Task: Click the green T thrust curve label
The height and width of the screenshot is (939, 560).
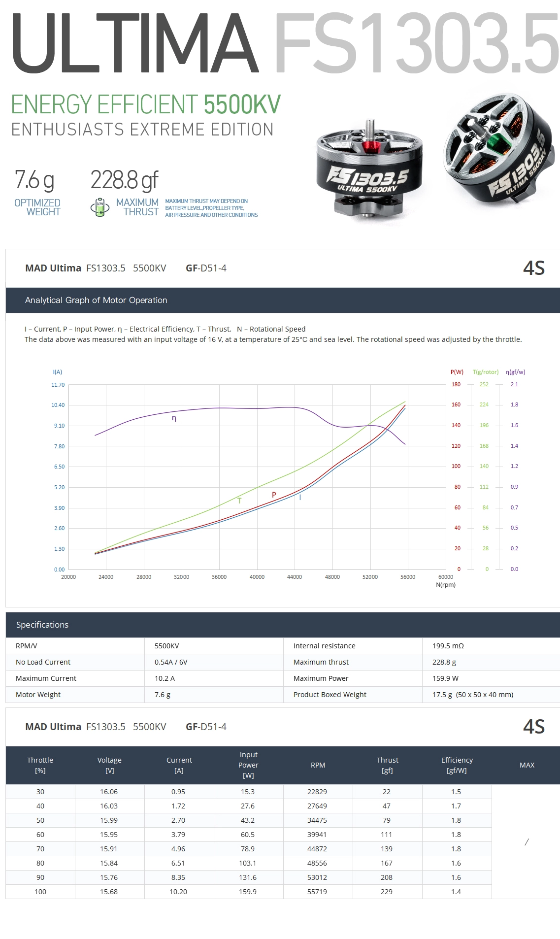Action: [x=239, y=501]
